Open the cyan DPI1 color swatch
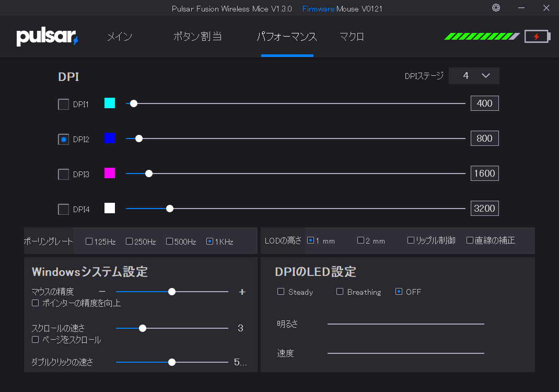This screenshot has height=392, width=559. 110,103
